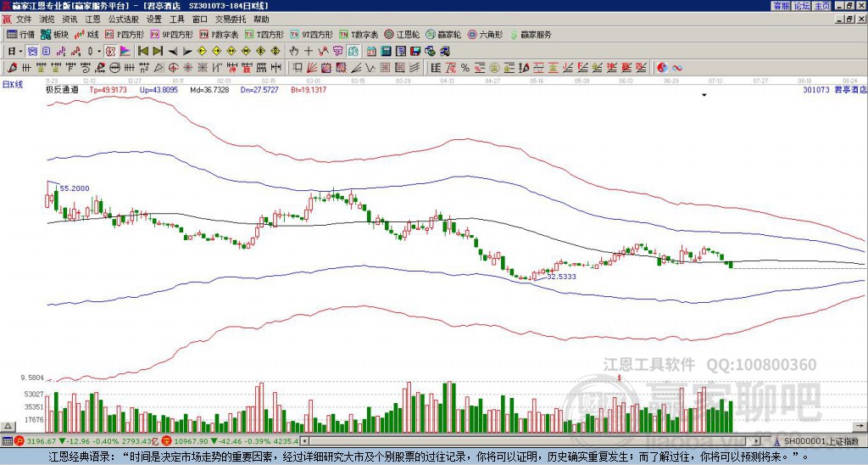Screen dimensions: 868x465
Task: Click the floppy disk save icon
Action: 415,52
